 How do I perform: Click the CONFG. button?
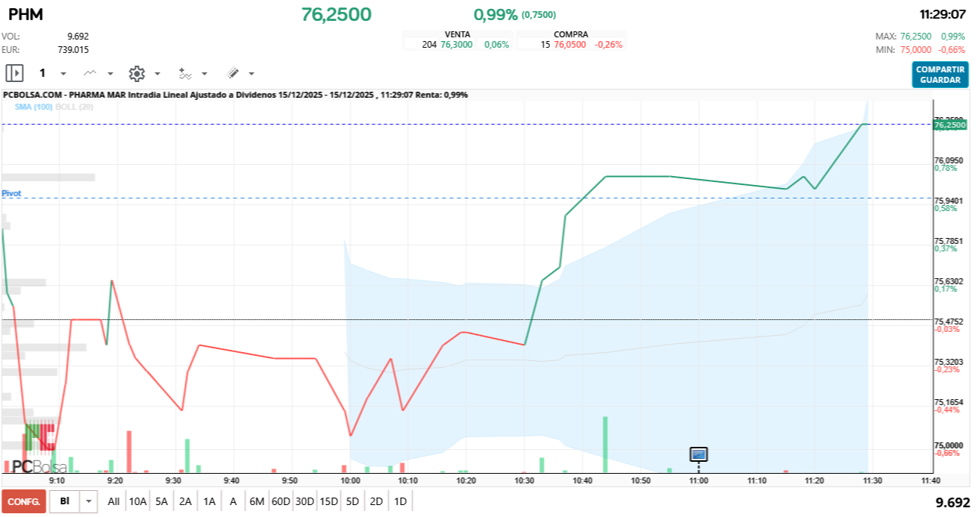tap(24, 501)
